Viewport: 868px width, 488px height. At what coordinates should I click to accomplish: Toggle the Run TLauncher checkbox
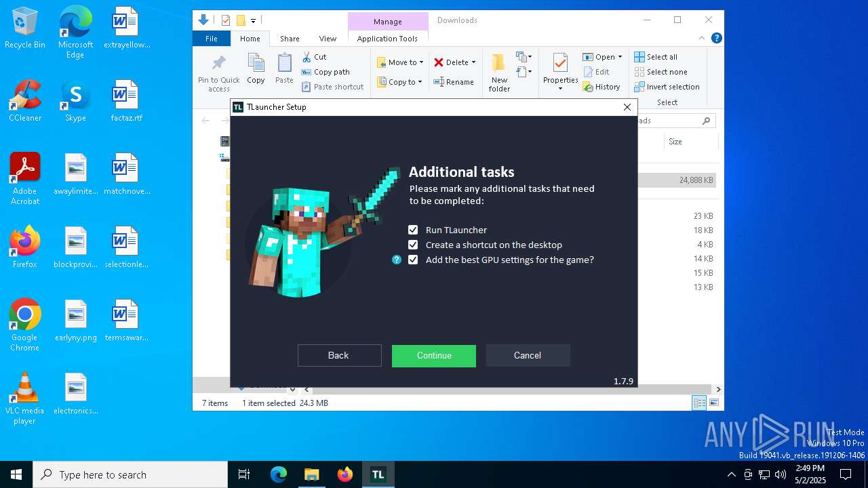(x=413, y=230)
